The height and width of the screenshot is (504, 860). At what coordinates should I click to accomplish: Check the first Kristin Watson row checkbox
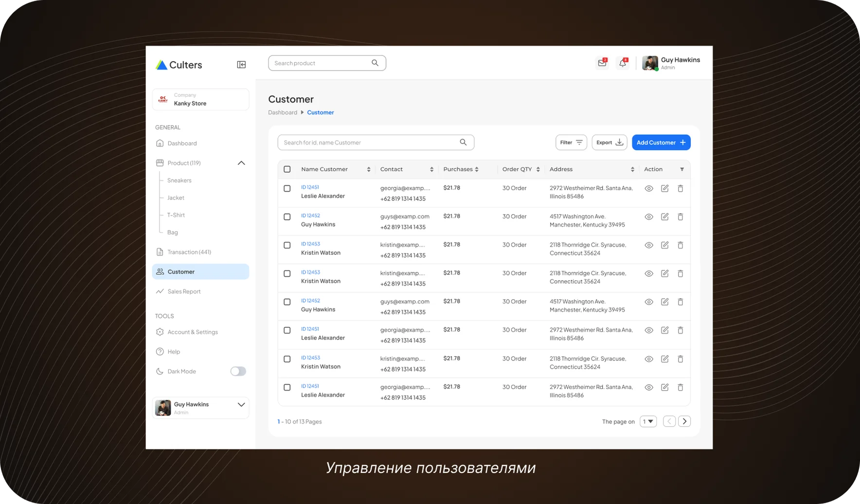287,245
